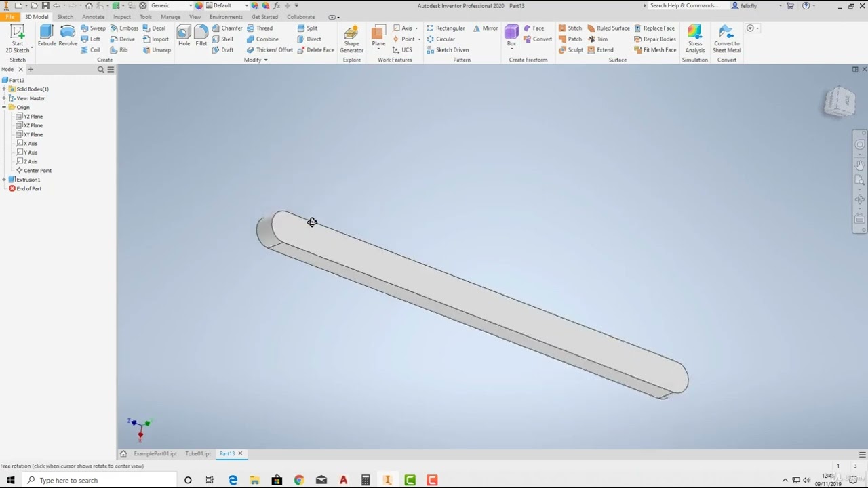Open the Environments tab
The width and height of the screenshot is (868, 488).
(x=226, y=16)
